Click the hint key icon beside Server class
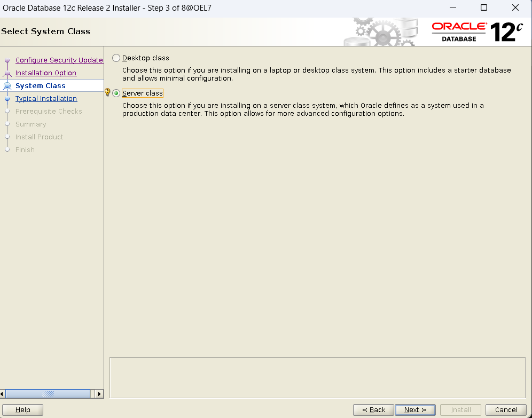 click(x=107, y=92)
